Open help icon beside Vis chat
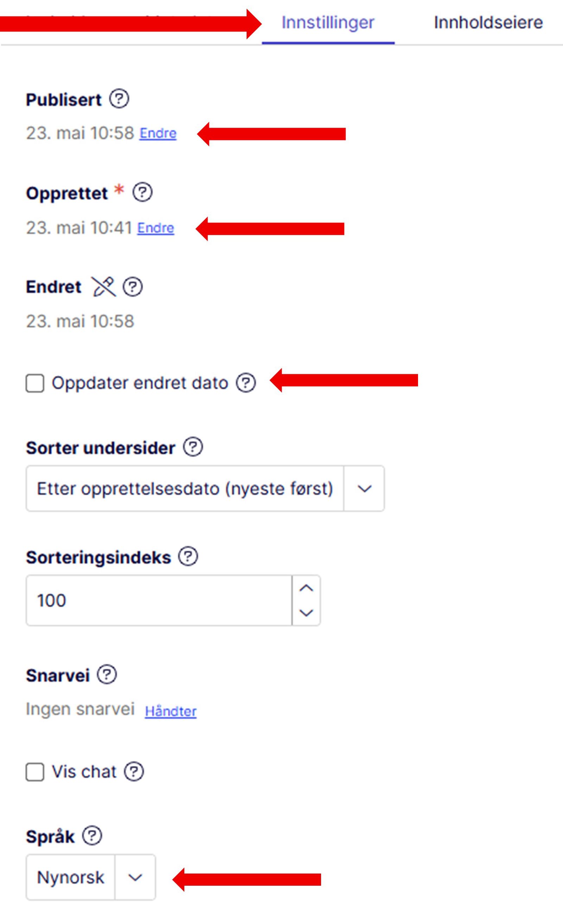 click(x=134, y=772)
